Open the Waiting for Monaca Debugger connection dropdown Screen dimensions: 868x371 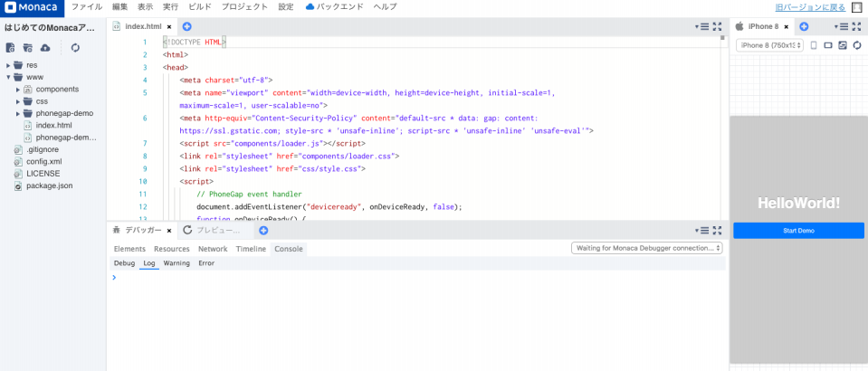[646, 248]
